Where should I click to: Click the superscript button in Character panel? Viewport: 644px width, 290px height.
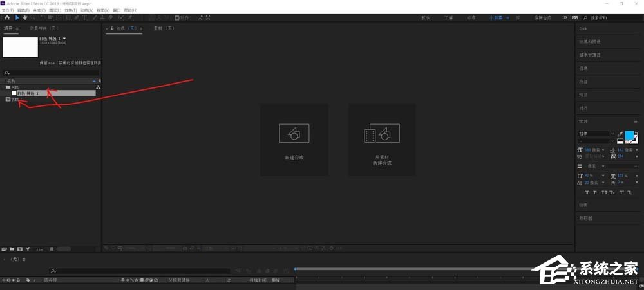[x=621, y=192]
